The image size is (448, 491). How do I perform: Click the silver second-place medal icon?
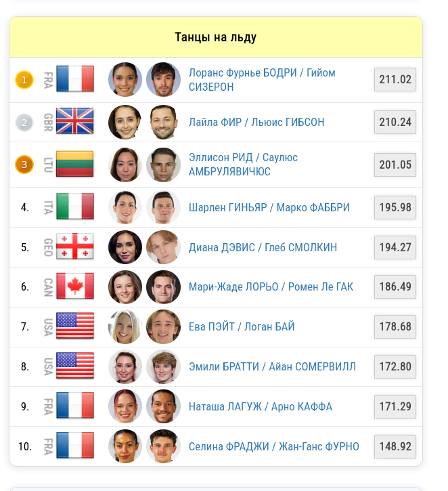pyautogui.click(x=24, y=123)
